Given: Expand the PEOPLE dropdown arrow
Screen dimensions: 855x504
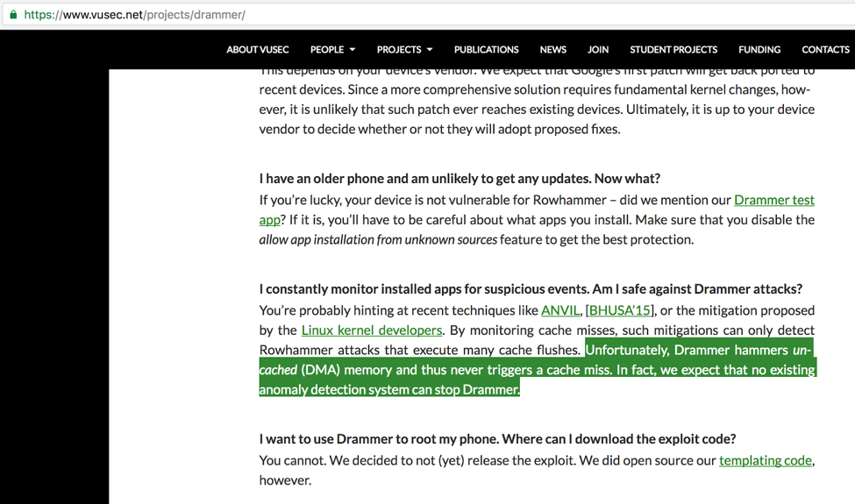Looking at the screenshot, I should click(x=353, y=50).
